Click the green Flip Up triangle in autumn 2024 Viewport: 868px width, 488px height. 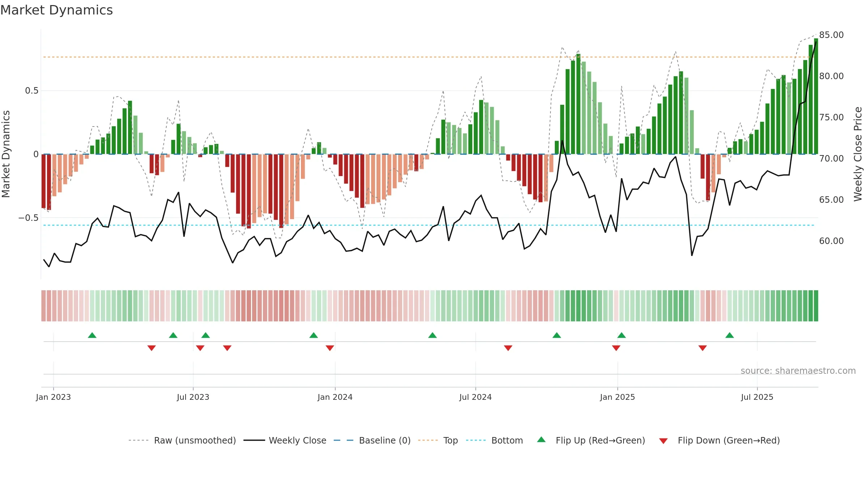(557, 335)
